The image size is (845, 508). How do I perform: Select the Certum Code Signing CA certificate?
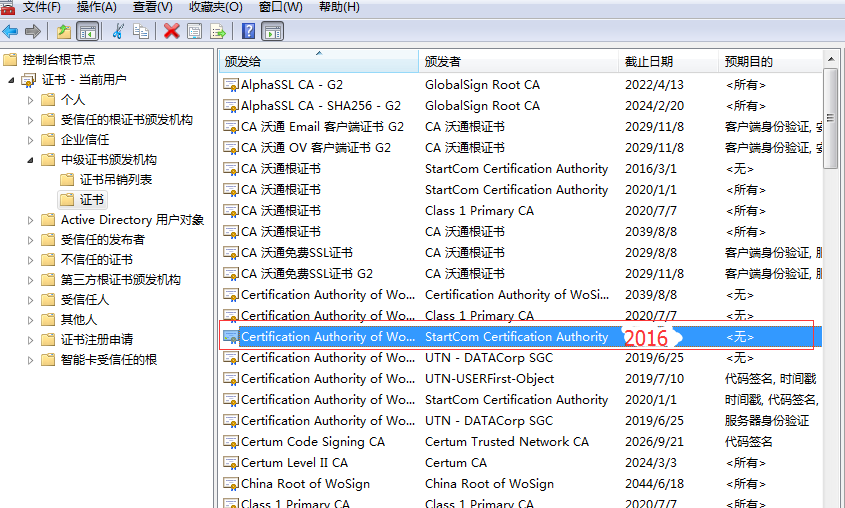click(312, 441)
